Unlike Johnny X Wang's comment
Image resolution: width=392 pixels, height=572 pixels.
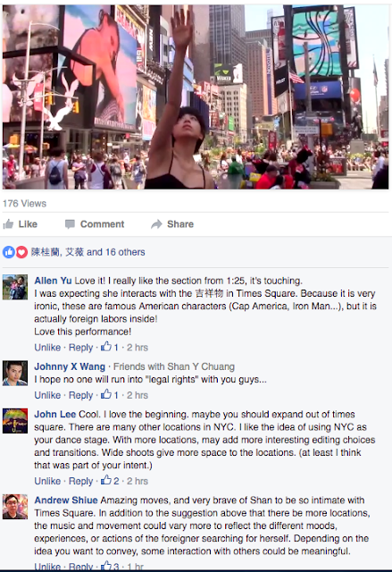click(x=47, y=395)
